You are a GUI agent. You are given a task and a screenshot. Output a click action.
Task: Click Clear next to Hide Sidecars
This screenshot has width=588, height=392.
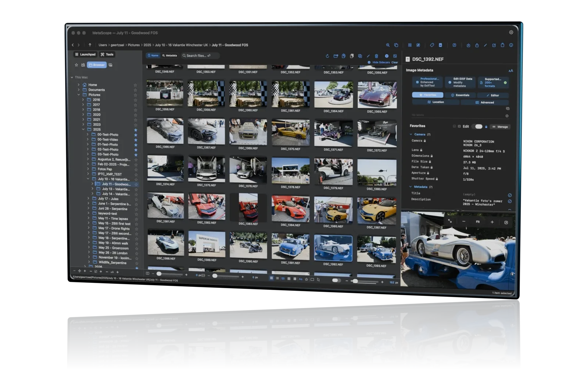(395, 62)
